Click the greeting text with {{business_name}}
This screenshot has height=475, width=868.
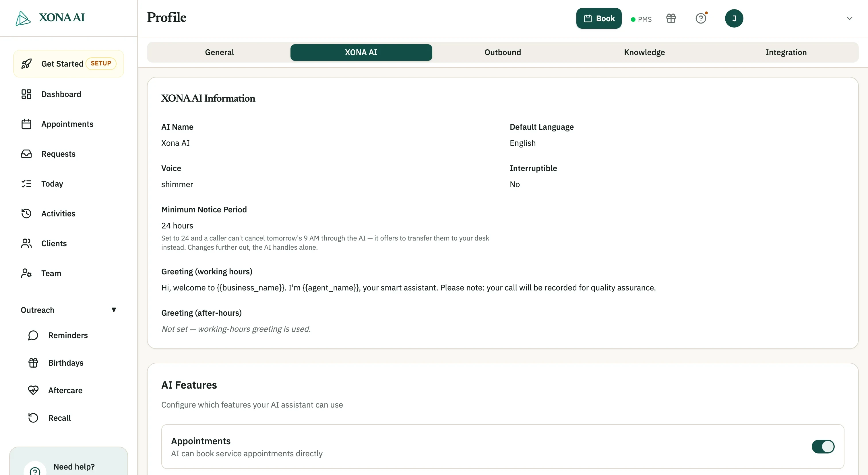click(x=408, y=288)
